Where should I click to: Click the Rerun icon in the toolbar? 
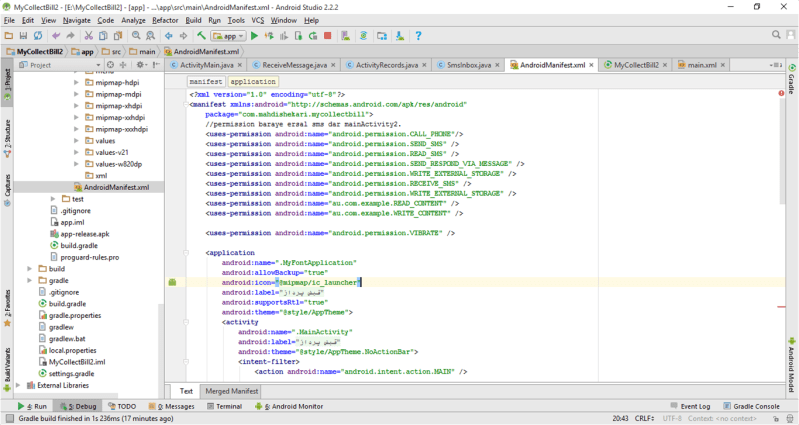point(313,36)
